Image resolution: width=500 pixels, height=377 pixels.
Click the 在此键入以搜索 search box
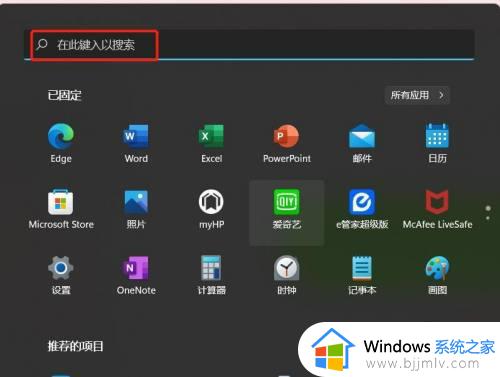tap(249, 44)
